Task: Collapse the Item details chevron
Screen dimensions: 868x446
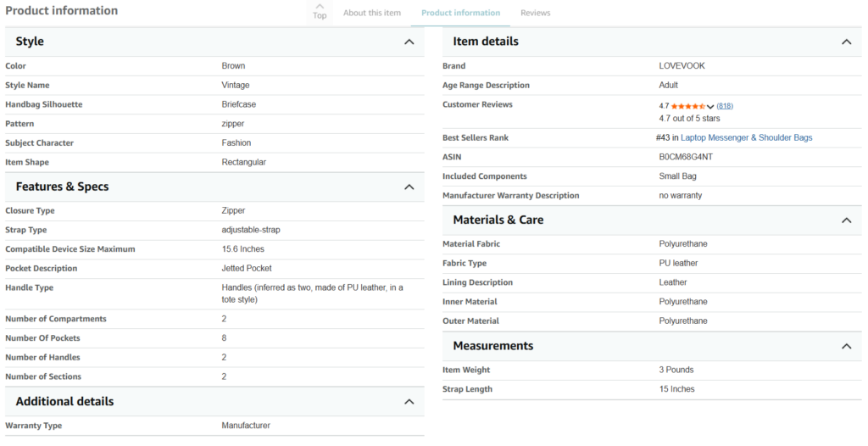Action: point(847,42)
